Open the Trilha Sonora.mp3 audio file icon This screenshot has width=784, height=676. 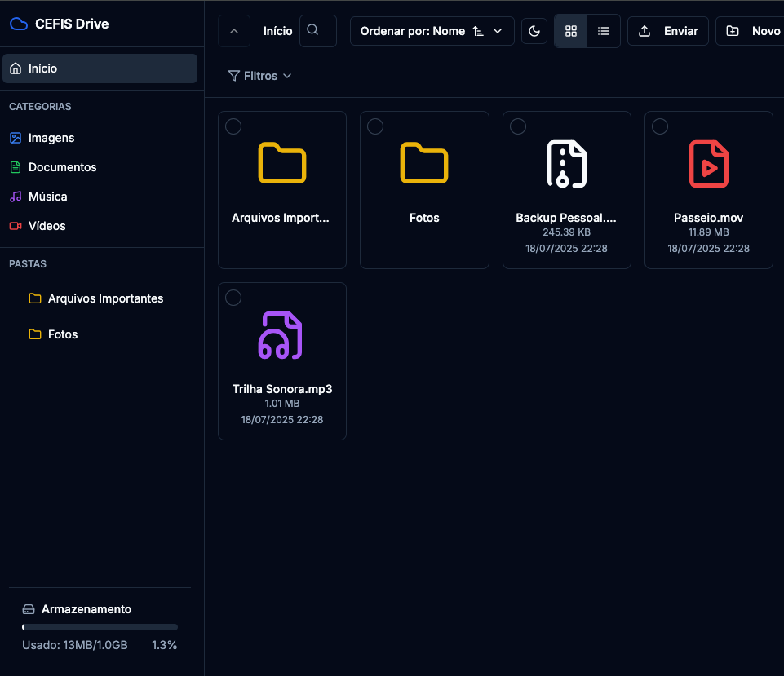point(281,335)
